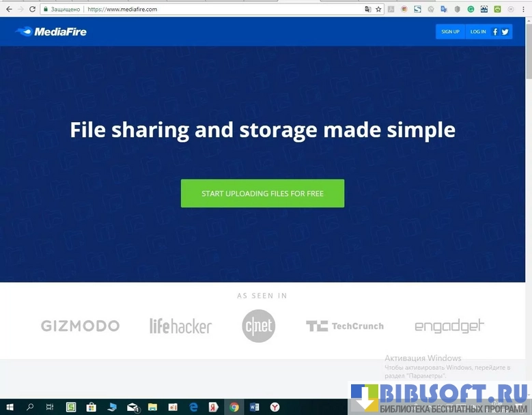The height and width of the screenshot is (415, 532).
Task: Click the MediaFire logo in the header
Action: point(51,31)
